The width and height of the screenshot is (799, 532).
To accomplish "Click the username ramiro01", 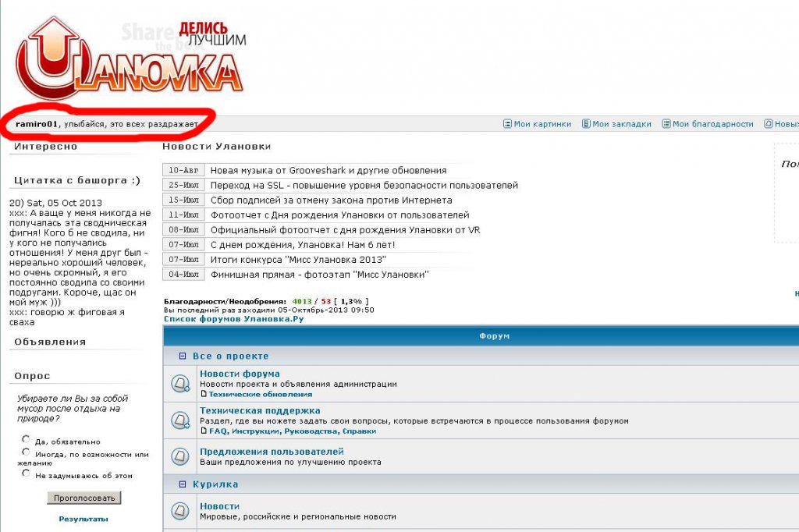I will [x=37, y=124].
